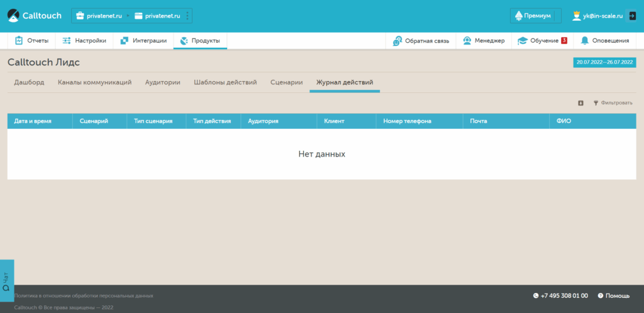The height and width of the screenshot is (313, 644).
Task: Open the personal data processing policy link
Action: pos(84,295)
